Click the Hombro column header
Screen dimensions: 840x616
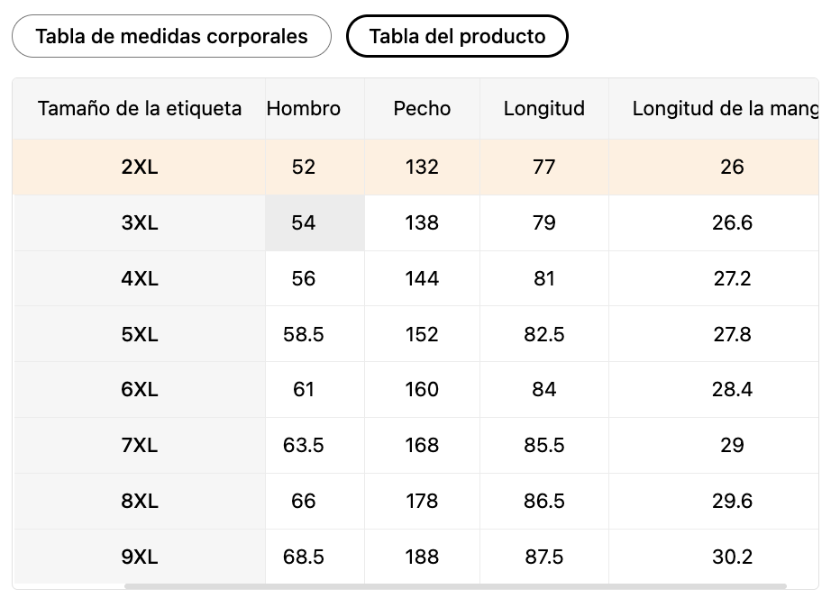tap(304, 109)
